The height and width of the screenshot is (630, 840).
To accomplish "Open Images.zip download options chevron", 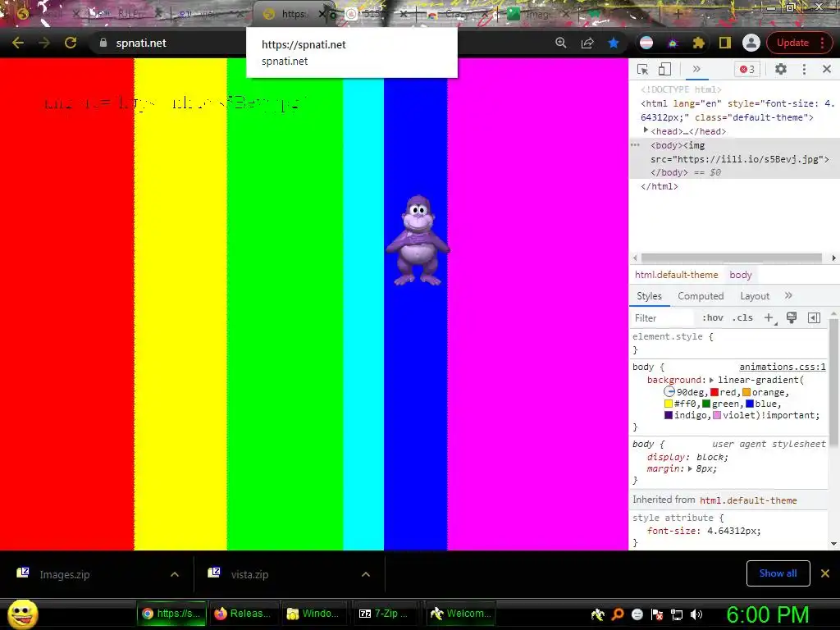I will (x=175, y=574).
